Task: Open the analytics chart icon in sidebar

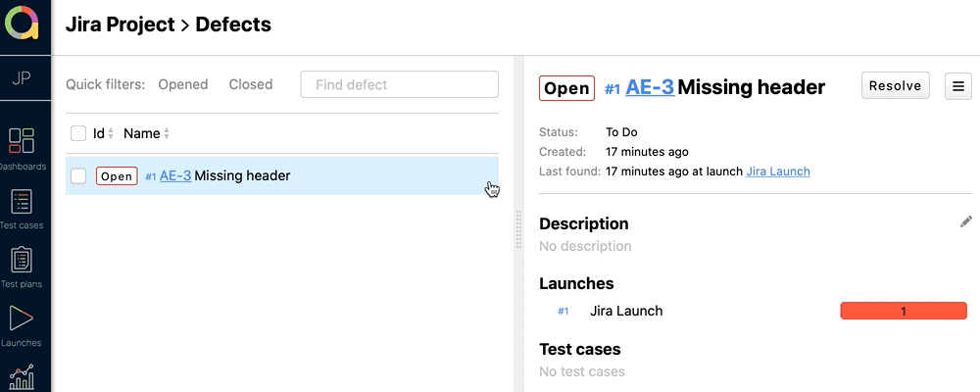Action: click(22, 377)
